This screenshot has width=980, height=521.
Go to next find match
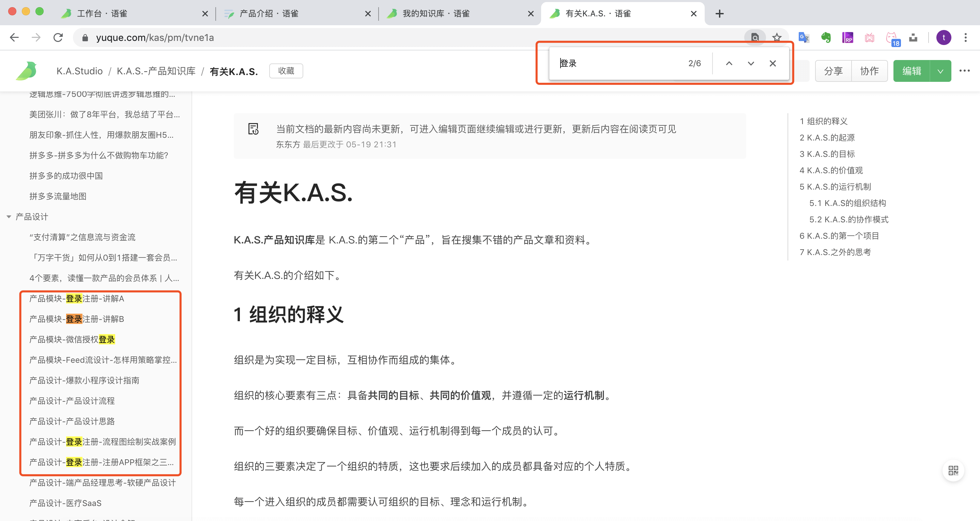pos(751,63)
